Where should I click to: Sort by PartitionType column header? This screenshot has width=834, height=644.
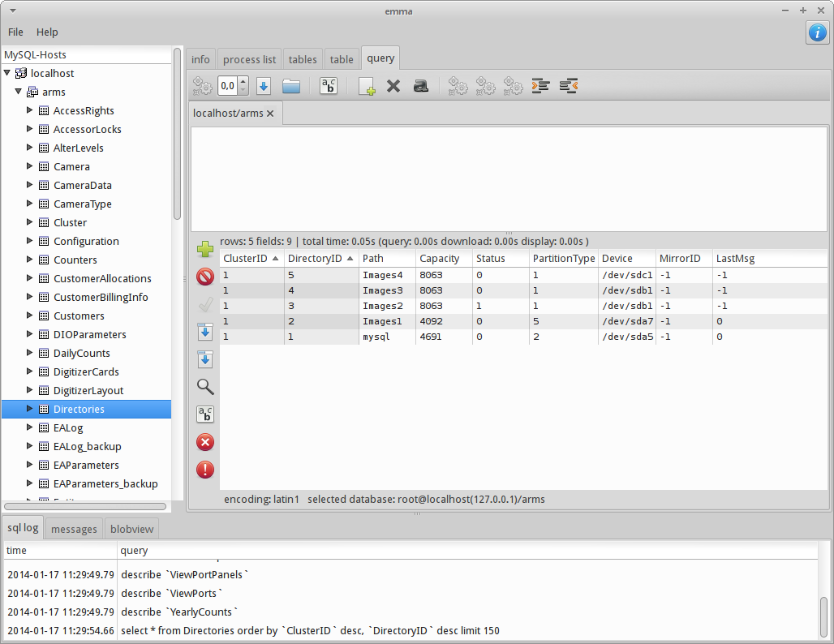click(564, 259)
